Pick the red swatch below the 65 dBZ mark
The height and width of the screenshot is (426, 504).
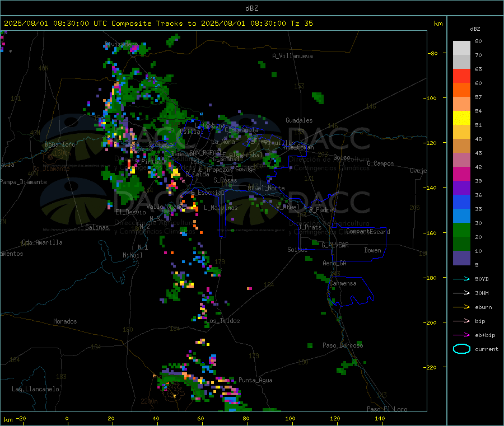coord(461,76)
